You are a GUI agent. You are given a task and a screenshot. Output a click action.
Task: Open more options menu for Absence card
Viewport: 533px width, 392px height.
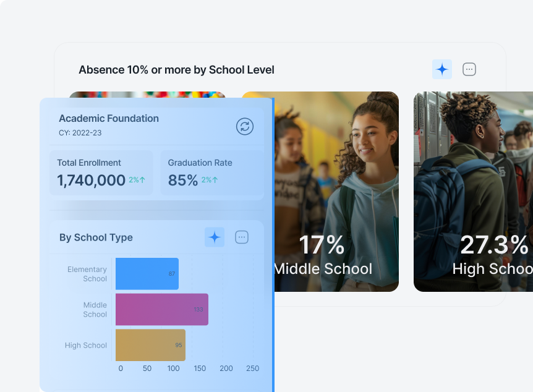coord(469,69)
